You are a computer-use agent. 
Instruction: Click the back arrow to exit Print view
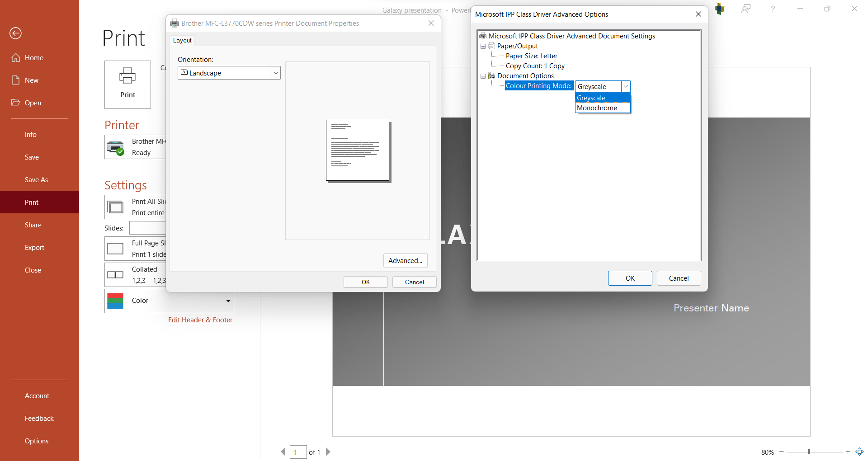point(15,33)
